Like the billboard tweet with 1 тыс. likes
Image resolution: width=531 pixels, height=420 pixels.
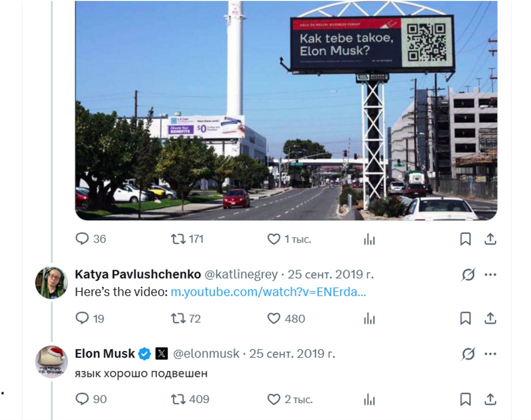289,239
